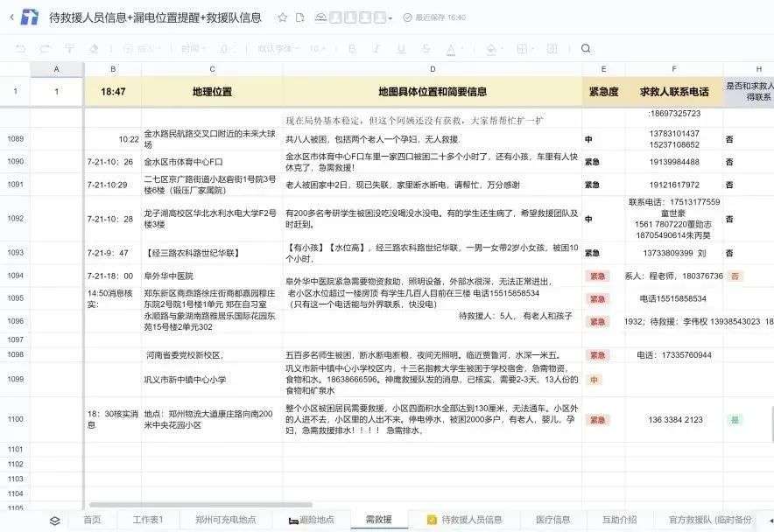Pick the fill color bucket swatch
This screenshot has width=774, height=532.
pos(491,48)
